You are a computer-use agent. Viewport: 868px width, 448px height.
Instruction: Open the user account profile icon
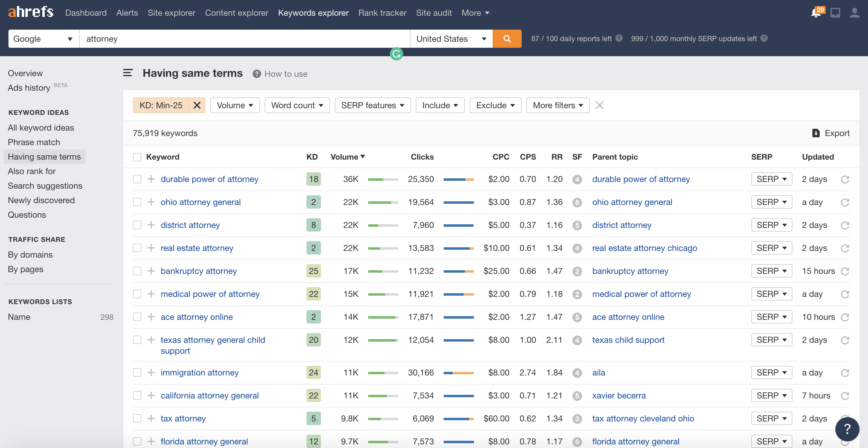854,13
